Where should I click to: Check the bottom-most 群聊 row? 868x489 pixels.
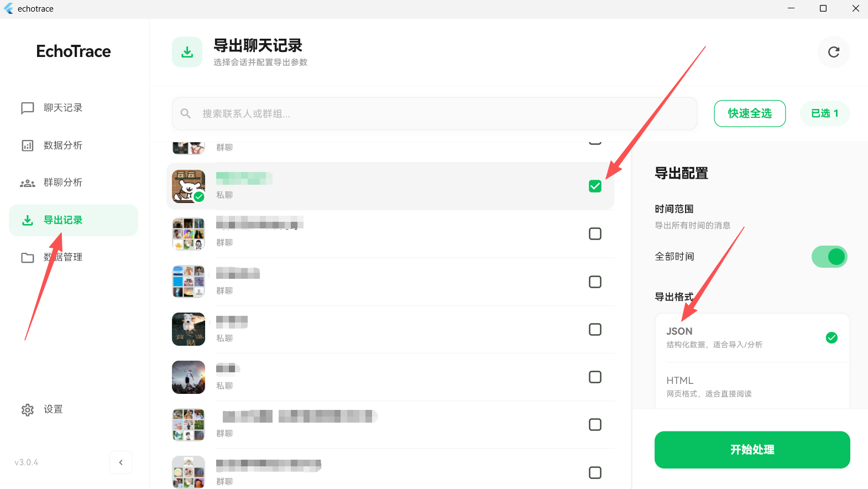point(595,473)
